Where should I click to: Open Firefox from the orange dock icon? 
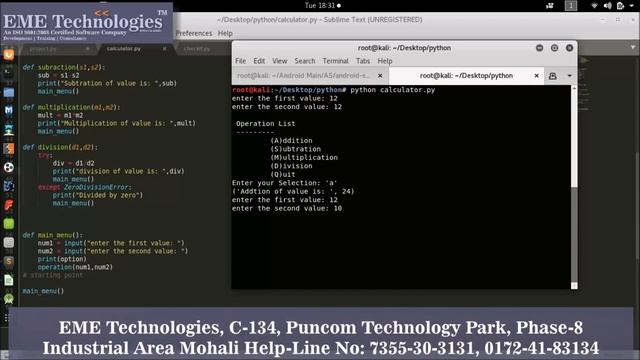pos(9,55)
